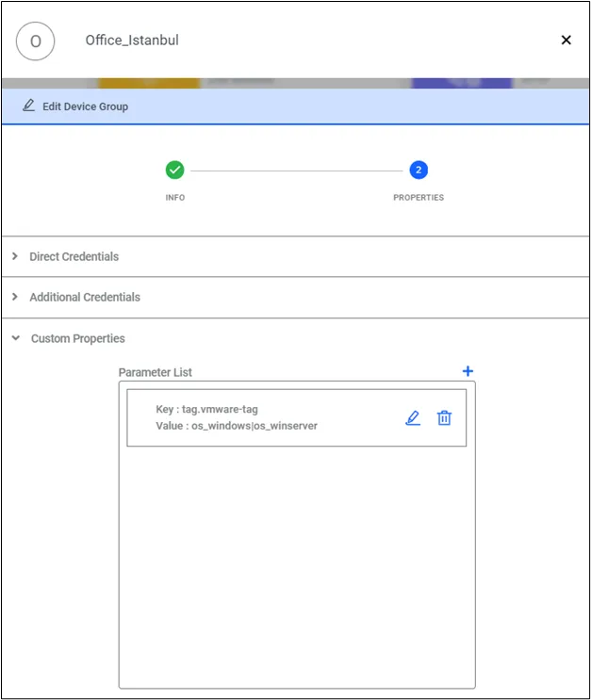Add a new parameter with the plus icon

[x=468, y=371]
